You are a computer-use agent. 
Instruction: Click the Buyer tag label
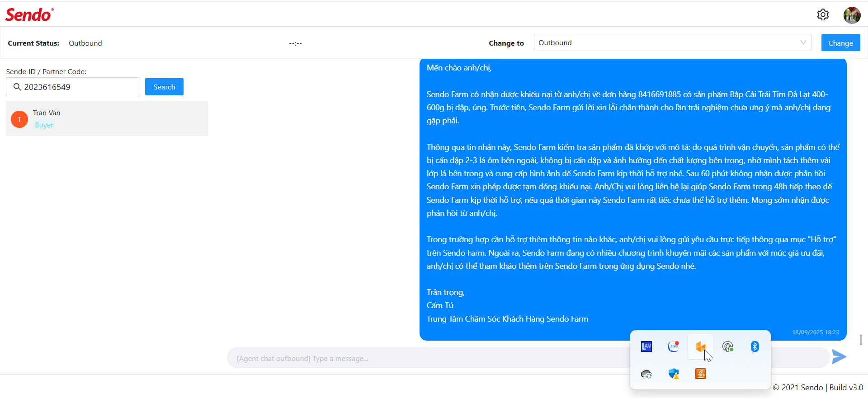pyautogui.click(x=44, y=125)
